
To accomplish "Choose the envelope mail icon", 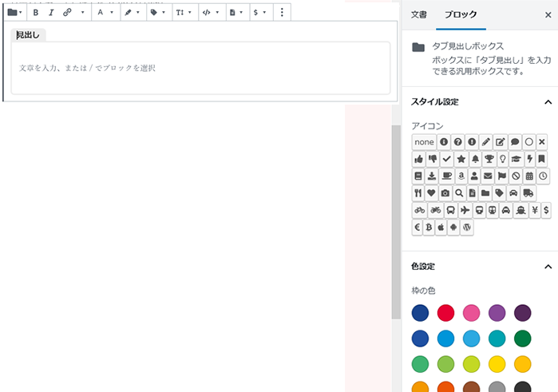I will click(x=488, y=176).
